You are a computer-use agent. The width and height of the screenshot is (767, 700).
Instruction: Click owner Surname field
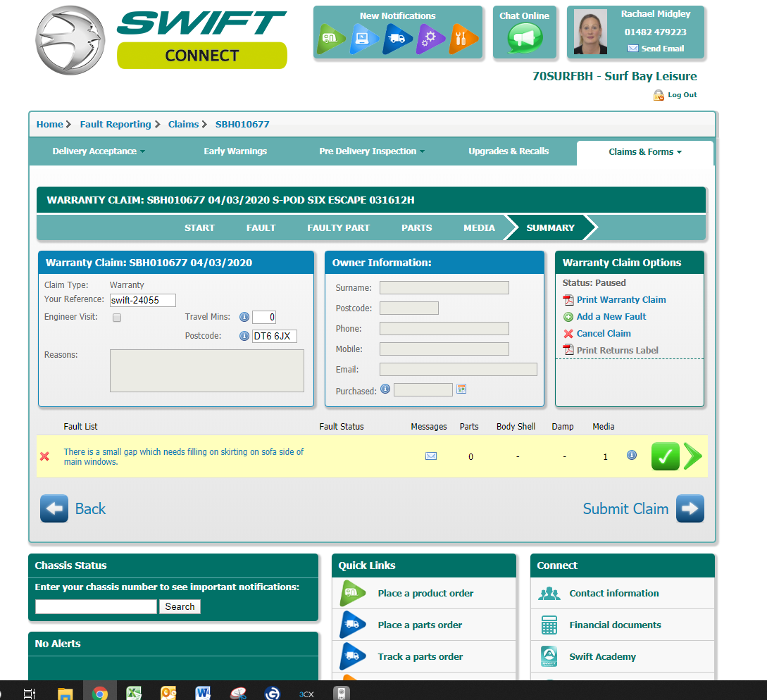(x=444, y=287)
